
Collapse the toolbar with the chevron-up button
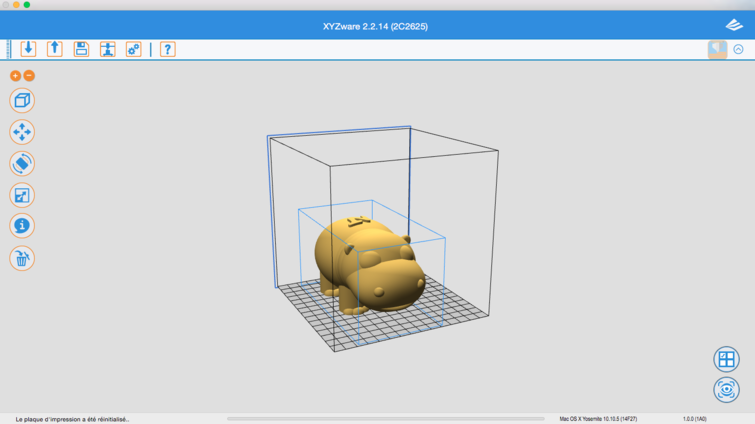pos(739,49)
